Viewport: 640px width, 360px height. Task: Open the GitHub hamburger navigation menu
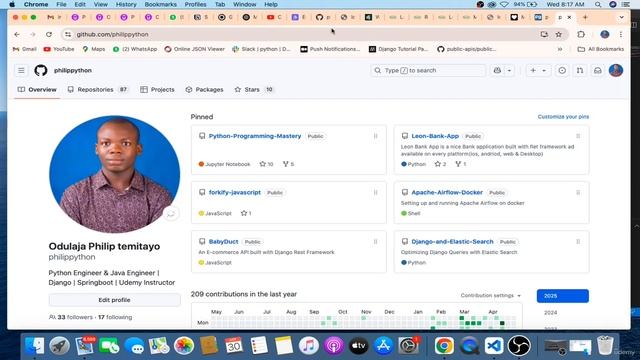21,70
